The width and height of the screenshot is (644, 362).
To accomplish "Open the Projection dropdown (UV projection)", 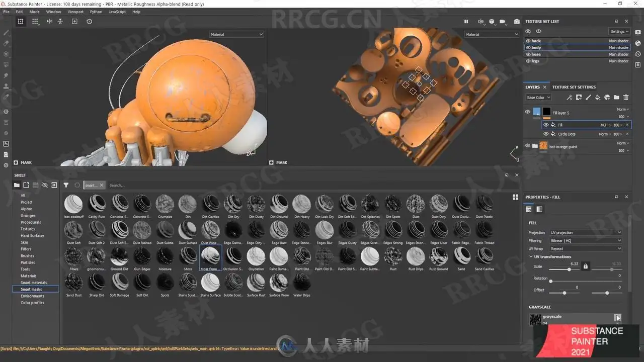I will point(586,233).
